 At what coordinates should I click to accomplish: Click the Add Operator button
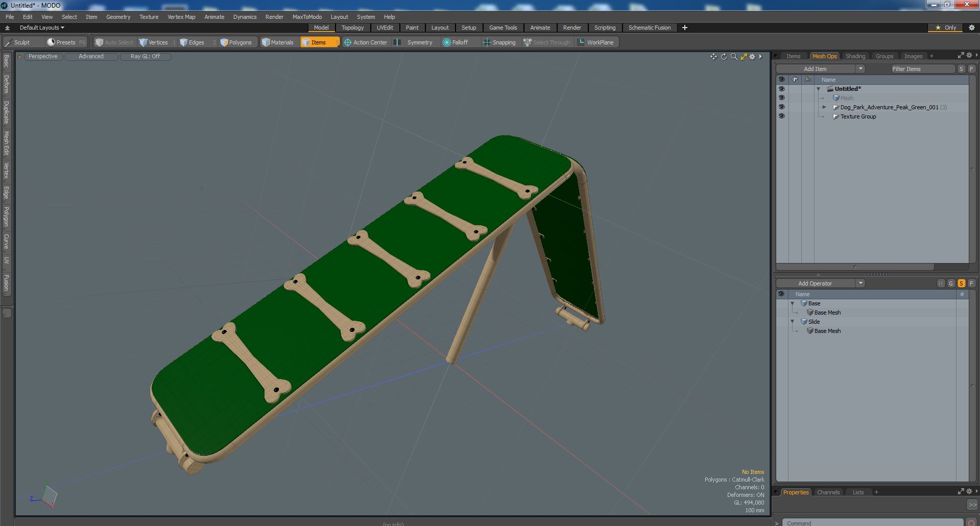coord(815,283)
